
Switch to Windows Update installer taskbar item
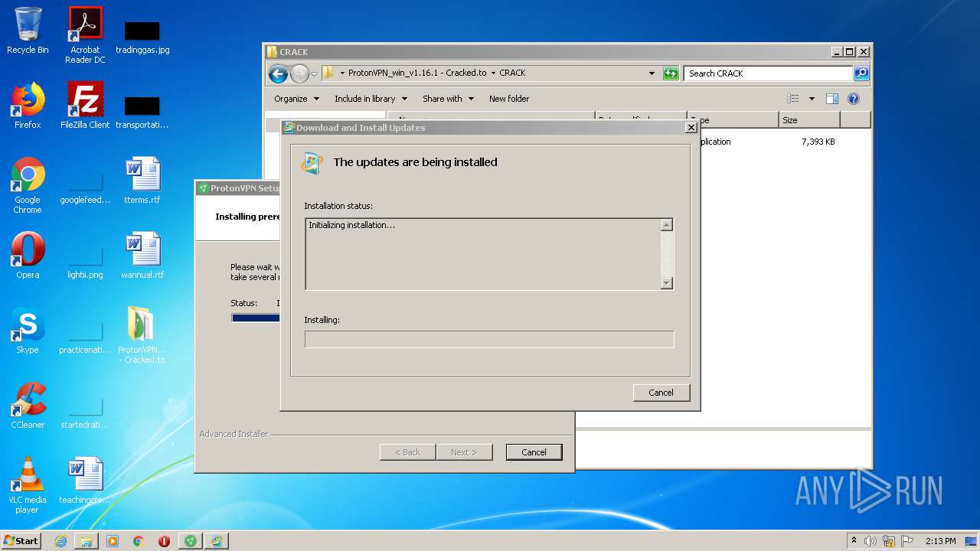(217, 541)
